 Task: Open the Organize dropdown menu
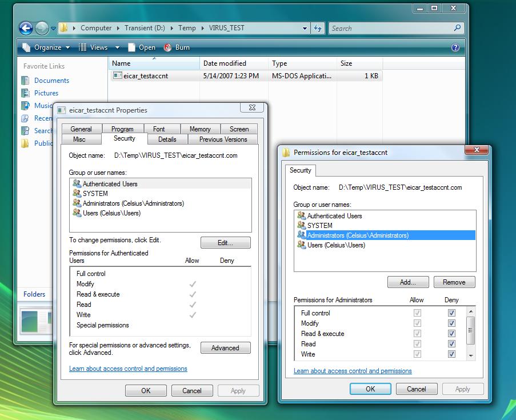pyautogui.click(x=47, y=47)
